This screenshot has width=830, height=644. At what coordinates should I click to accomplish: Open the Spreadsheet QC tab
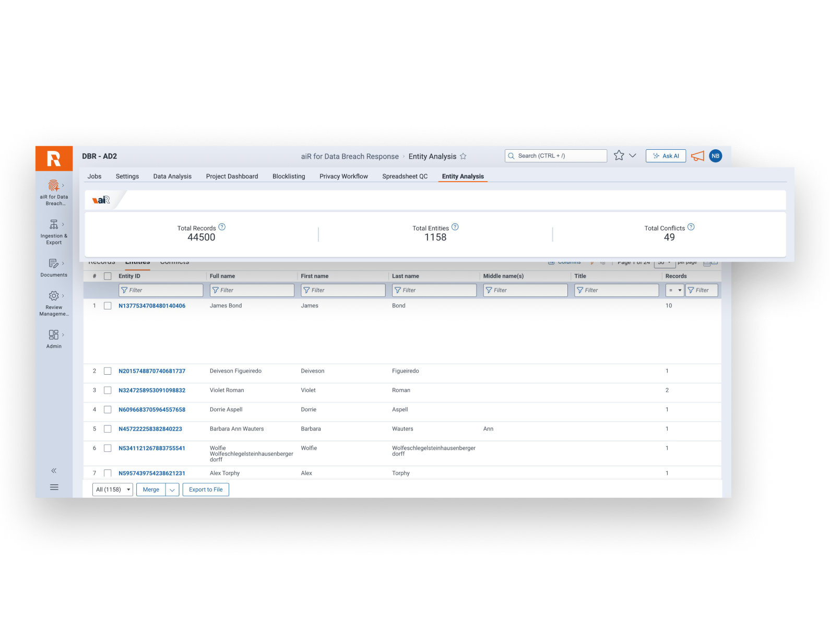click(x=405, y=176)
